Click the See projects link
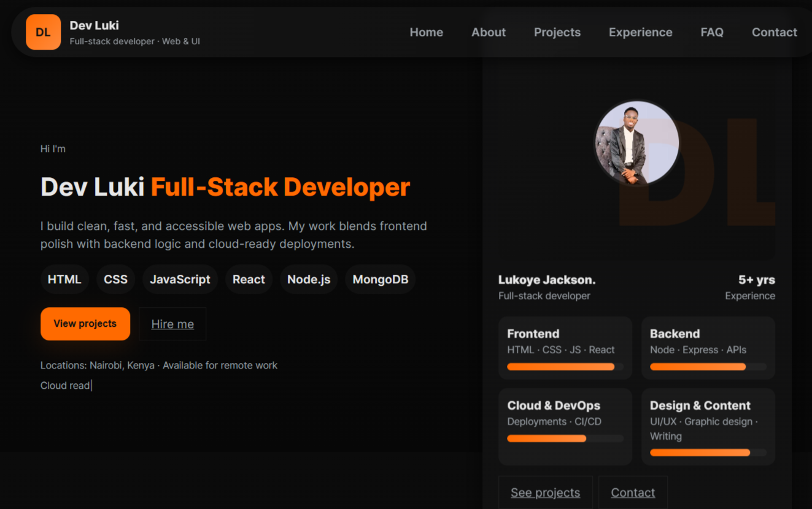Screen dimensions: 812x509 coord(545,492)
